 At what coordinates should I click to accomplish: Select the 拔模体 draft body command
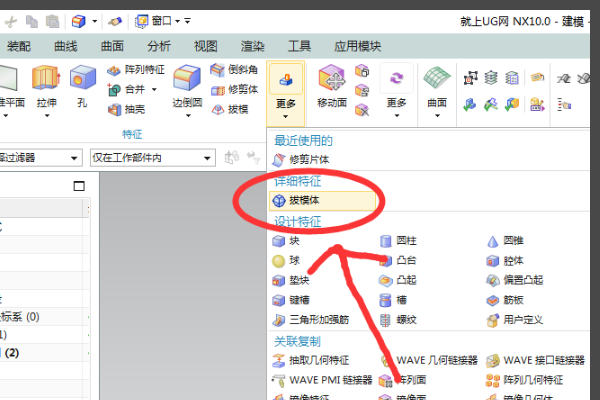322,201
